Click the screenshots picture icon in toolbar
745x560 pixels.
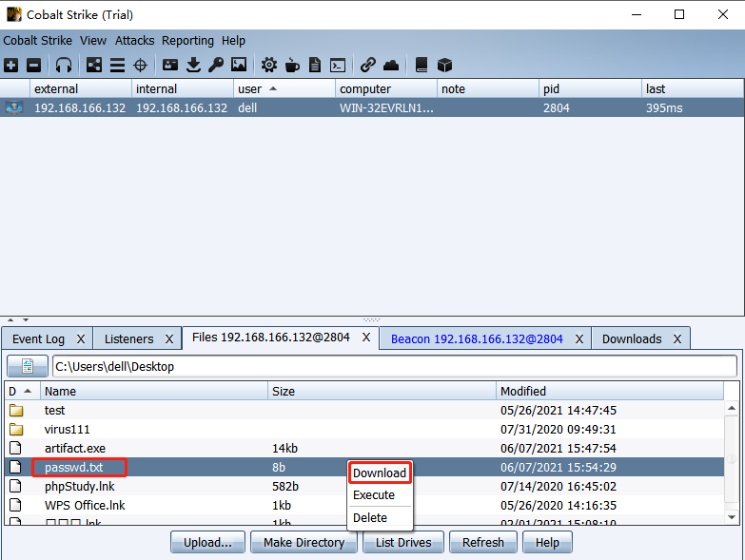tap(239, 65)
